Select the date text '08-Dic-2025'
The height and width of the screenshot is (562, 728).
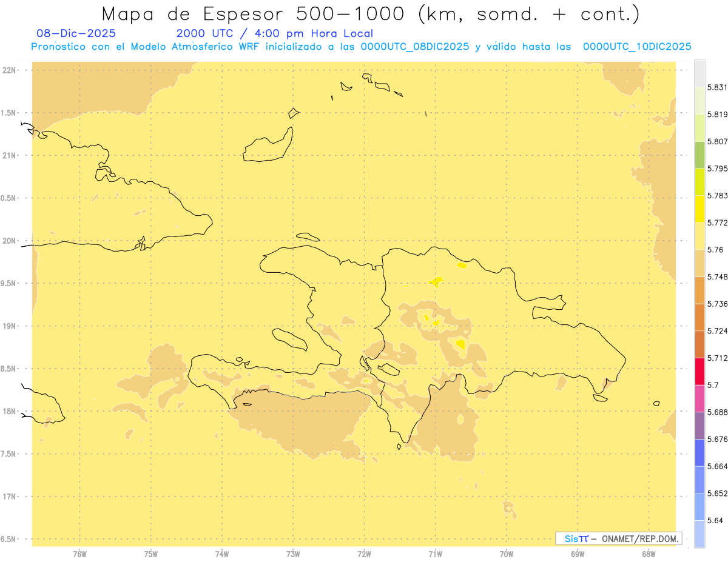[76, 33]
